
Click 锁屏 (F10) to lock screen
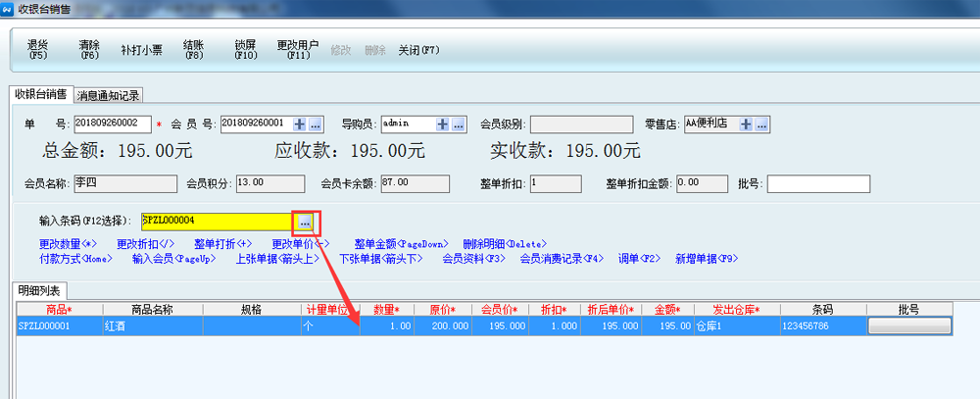point(245,49)
